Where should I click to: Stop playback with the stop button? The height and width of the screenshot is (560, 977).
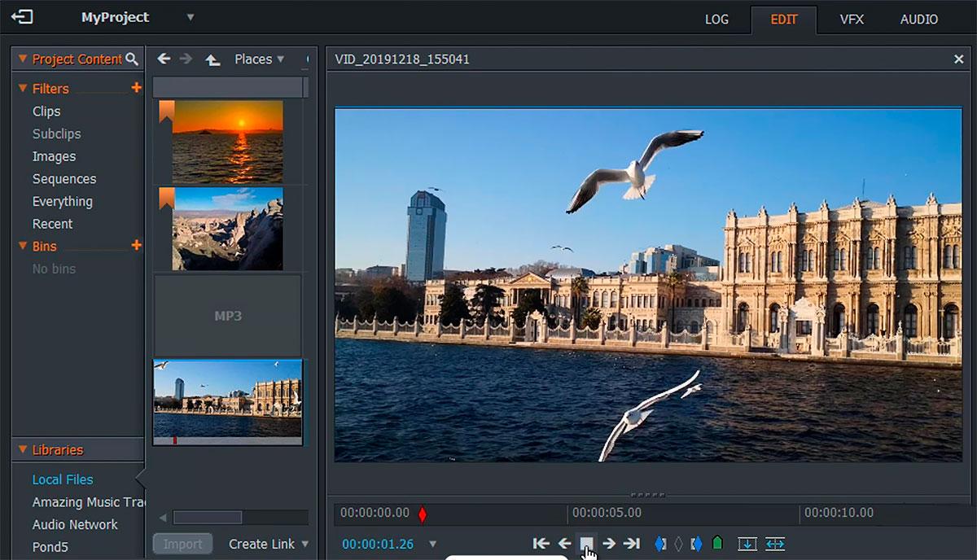point(586,544)
